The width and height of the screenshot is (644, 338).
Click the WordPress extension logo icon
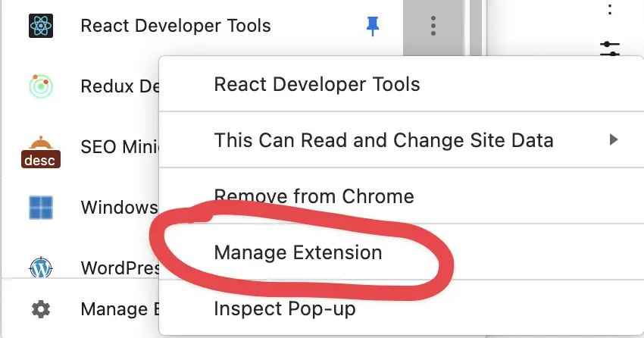click(x=41, y=268)
